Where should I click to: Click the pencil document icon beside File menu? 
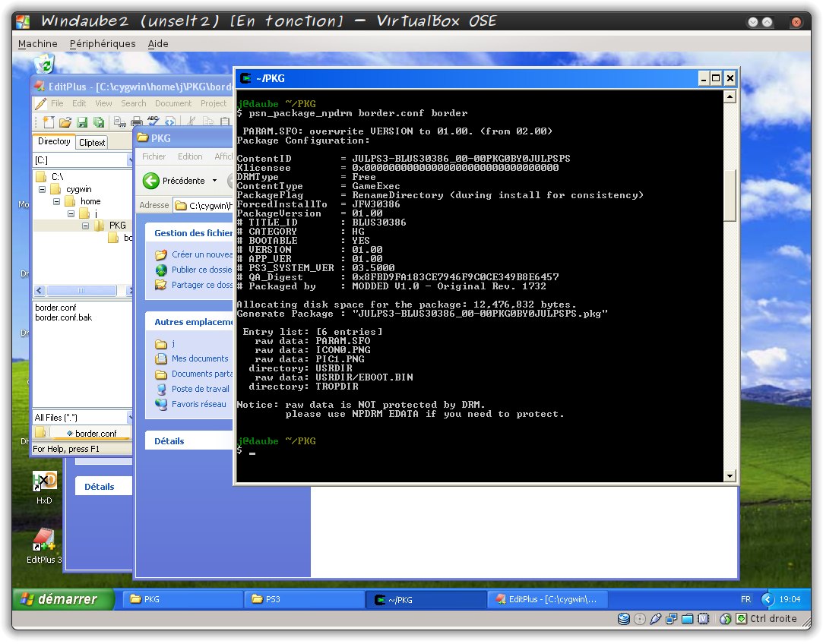click(x=40, y=103)
